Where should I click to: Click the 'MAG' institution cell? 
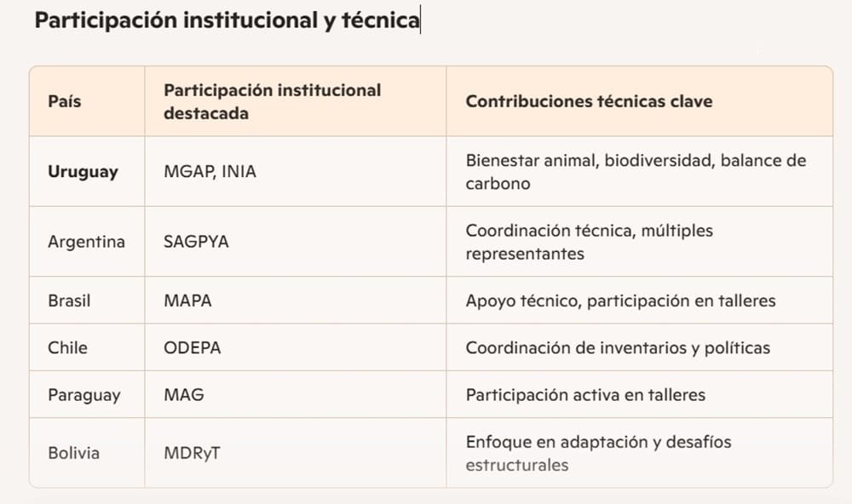click(x=296, y=394)
